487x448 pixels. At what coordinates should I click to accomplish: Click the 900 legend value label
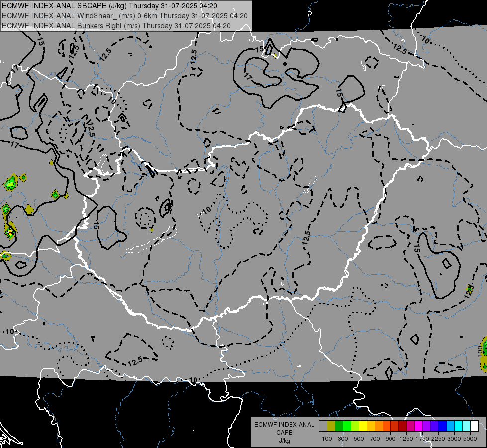coord(390,439)
